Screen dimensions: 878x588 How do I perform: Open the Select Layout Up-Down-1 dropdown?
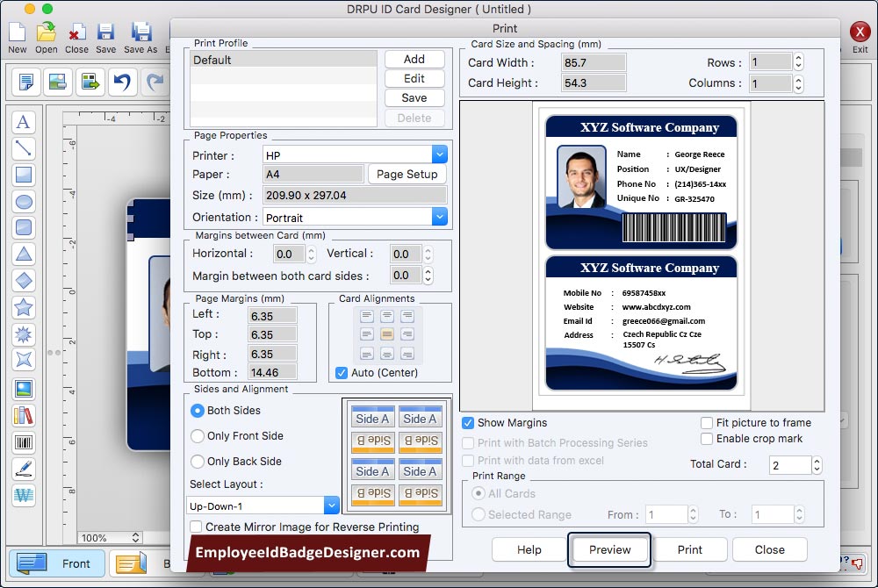(x=332, y=506)
